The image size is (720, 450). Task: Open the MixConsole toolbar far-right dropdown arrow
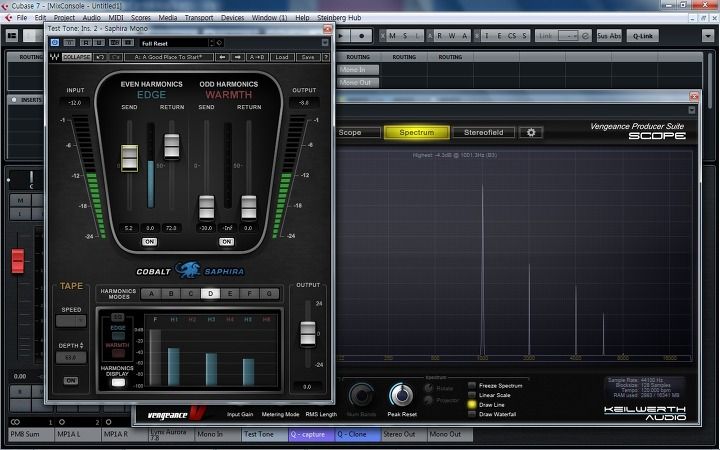click(x=708, y=35)
